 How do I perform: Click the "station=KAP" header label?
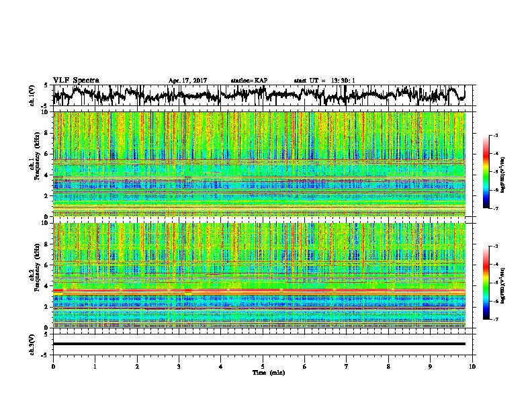(249, 81)
